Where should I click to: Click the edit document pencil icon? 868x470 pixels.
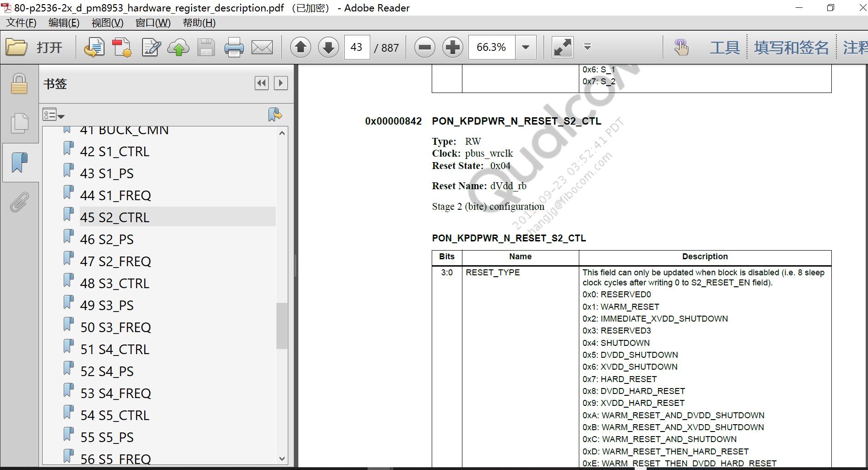pyautogui.click(x=151, y=47)
